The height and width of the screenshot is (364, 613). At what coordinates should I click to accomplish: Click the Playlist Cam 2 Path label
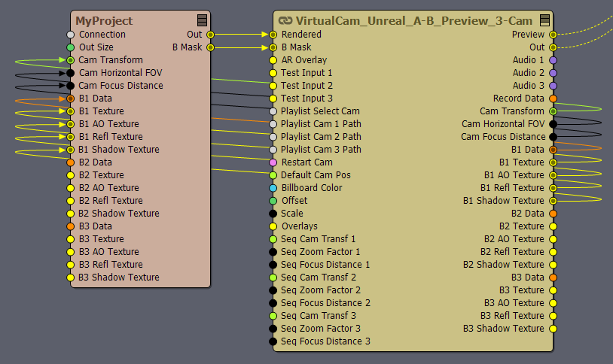(321, 137)
